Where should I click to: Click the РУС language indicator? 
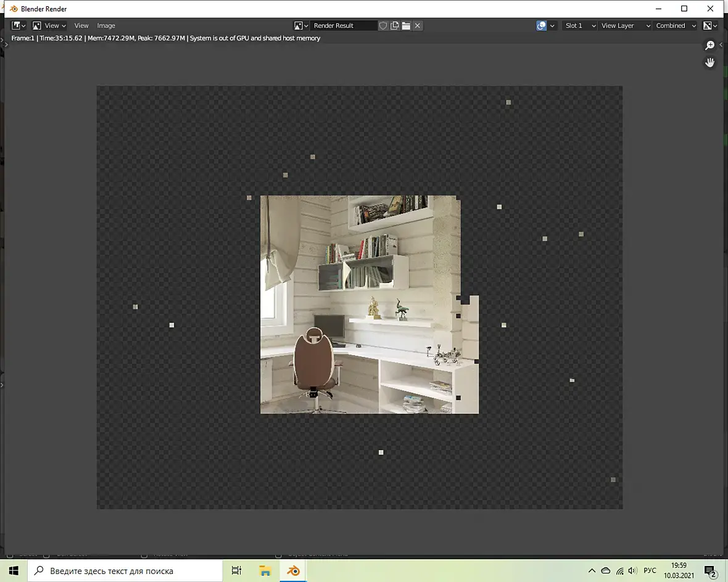click(650, 570)
